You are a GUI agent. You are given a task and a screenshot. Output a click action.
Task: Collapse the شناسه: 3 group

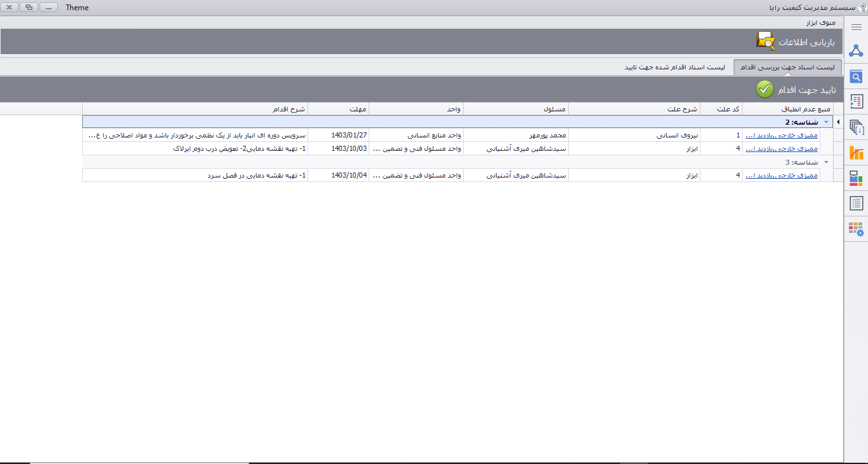827,162
